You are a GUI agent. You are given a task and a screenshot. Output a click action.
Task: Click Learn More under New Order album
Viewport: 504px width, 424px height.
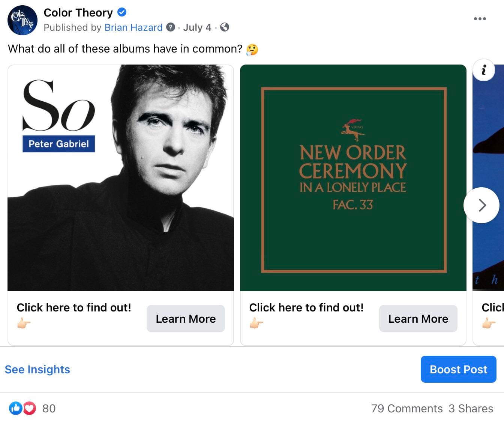tap(418, 319)
